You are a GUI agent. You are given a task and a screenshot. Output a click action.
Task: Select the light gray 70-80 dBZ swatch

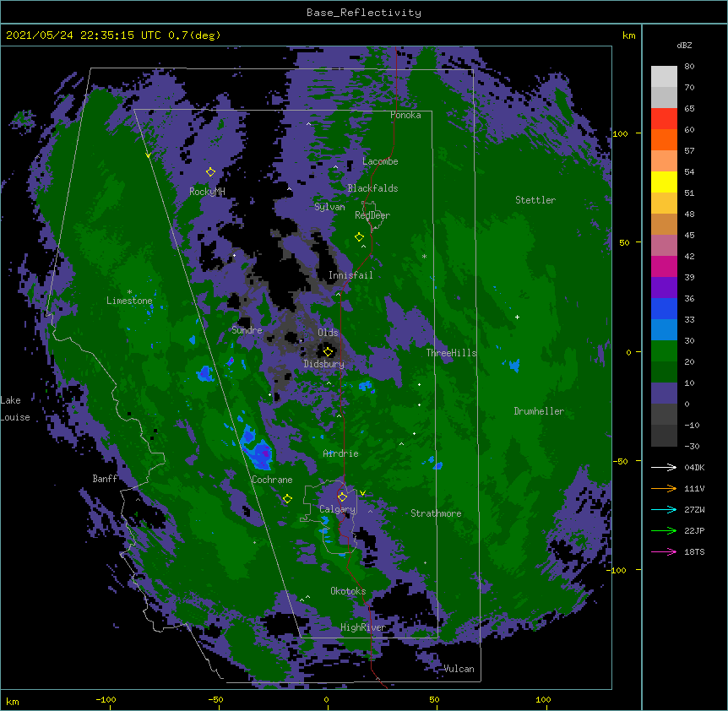664,77
